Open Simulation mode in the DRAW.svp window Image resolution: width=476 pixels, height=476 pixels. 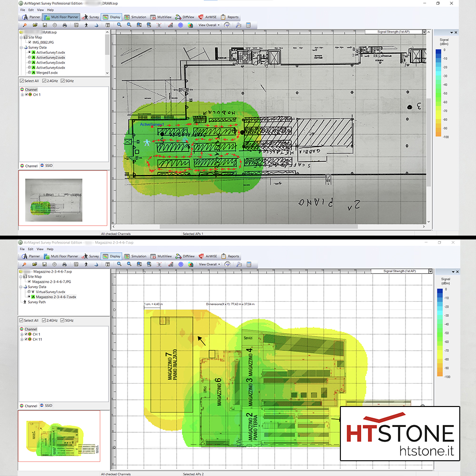click(135, 17)
